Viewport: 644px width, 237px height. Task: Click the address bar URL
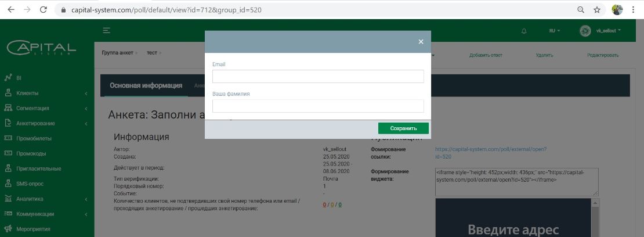point(167,10)
